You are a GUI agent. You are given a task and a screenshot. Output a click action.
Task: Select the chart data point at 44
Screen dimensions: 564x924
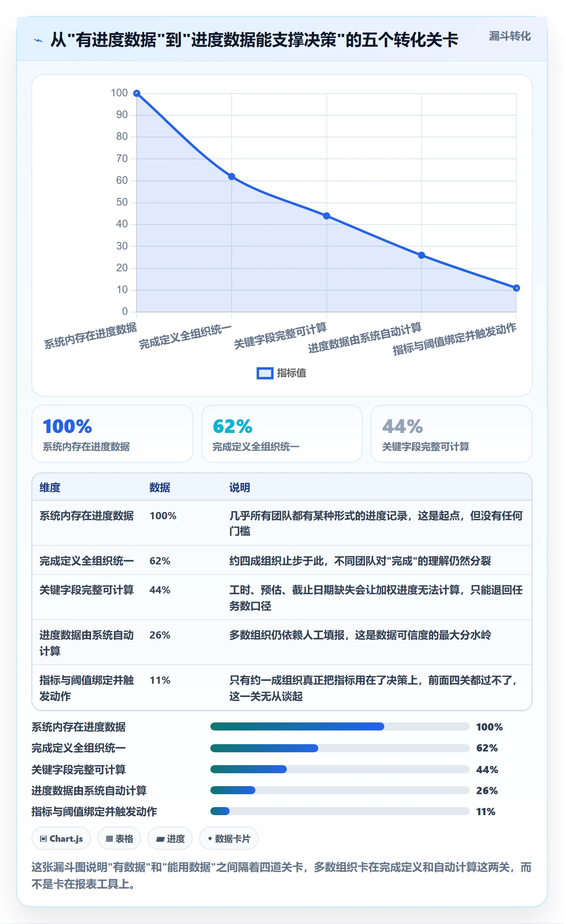327,216
